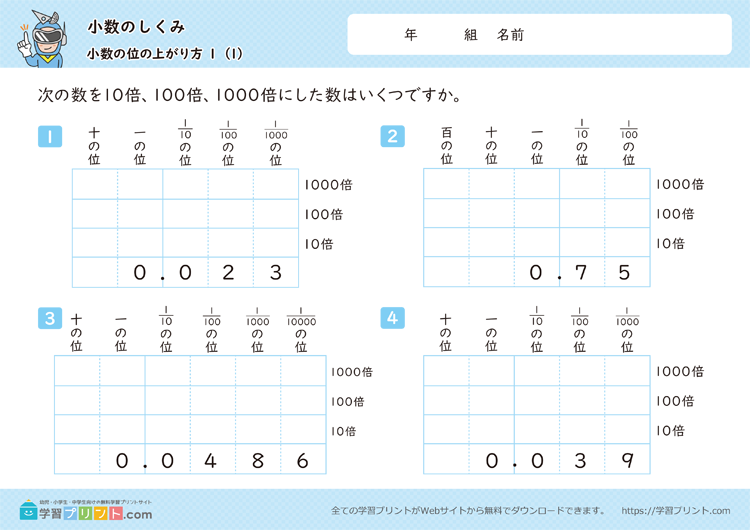
Task: Click the digit 4 in problem 3
Action: pyautogui.click(x=210, y=461)
